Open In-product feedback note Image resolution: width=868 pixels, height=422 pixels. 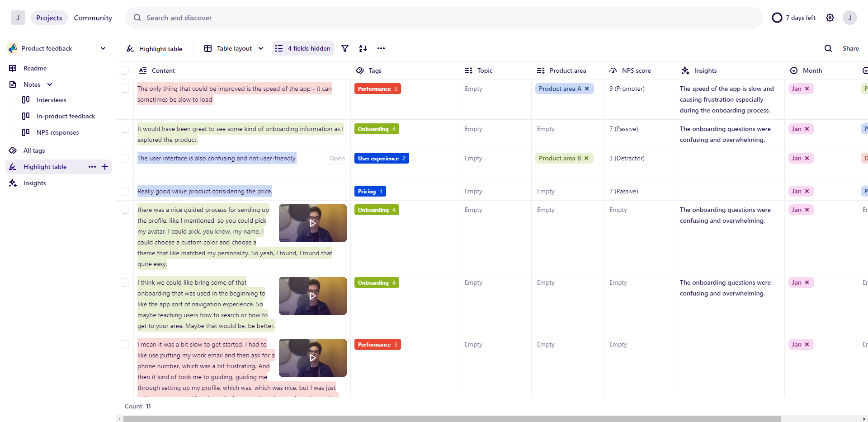coord(66,116)
